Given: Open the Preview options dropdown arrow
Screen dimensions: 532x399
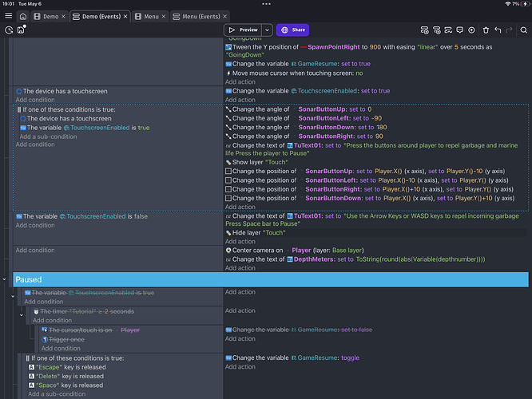Looking at the screenshot, I should 268,30.
